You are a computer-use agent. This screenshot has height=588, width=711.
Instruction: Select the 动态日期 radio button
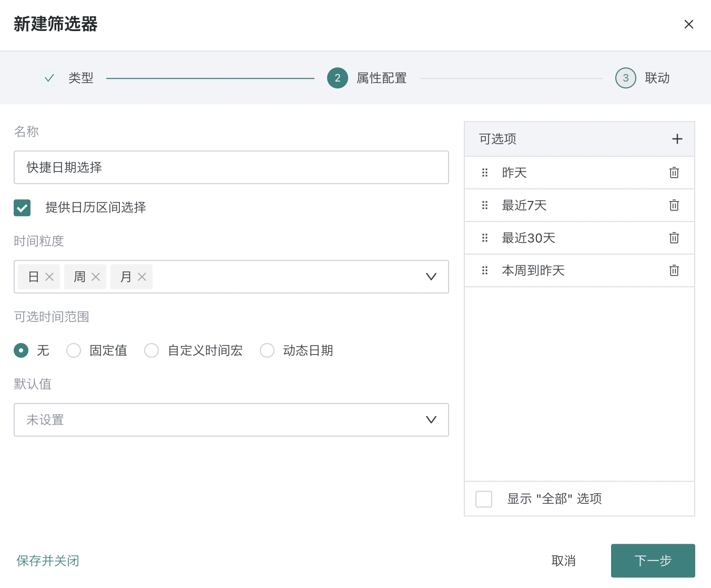267,350
